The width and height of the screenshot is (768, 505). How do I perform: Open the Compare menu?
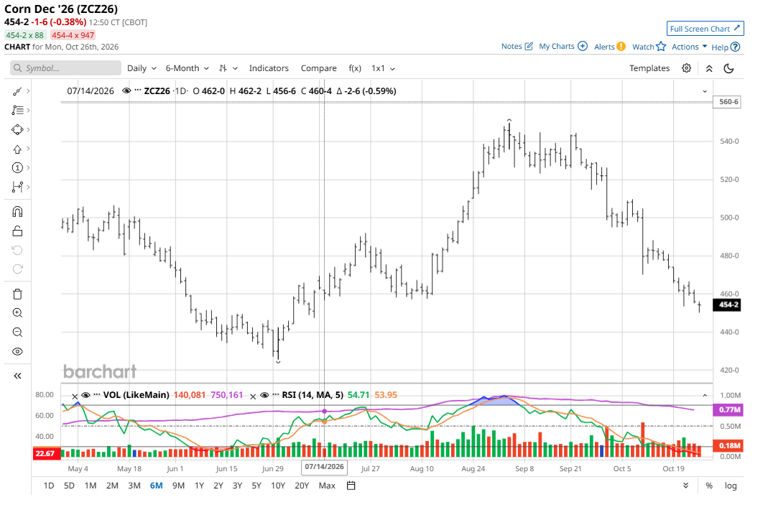point(318,68)
